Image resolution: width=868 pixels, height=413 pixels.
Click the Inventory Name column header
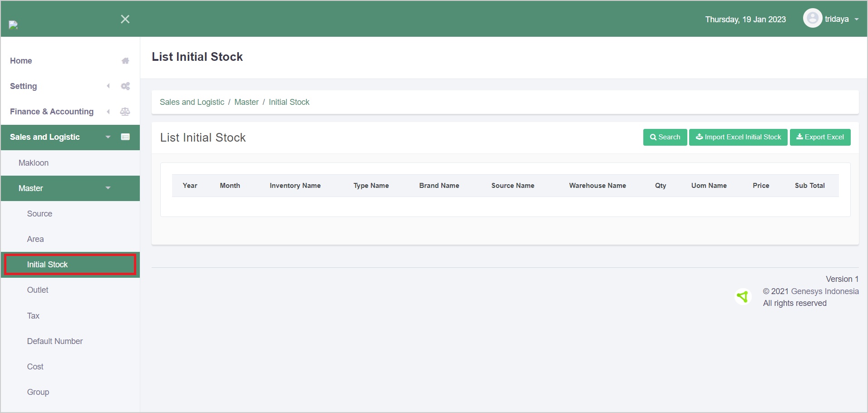click(295, 186)
